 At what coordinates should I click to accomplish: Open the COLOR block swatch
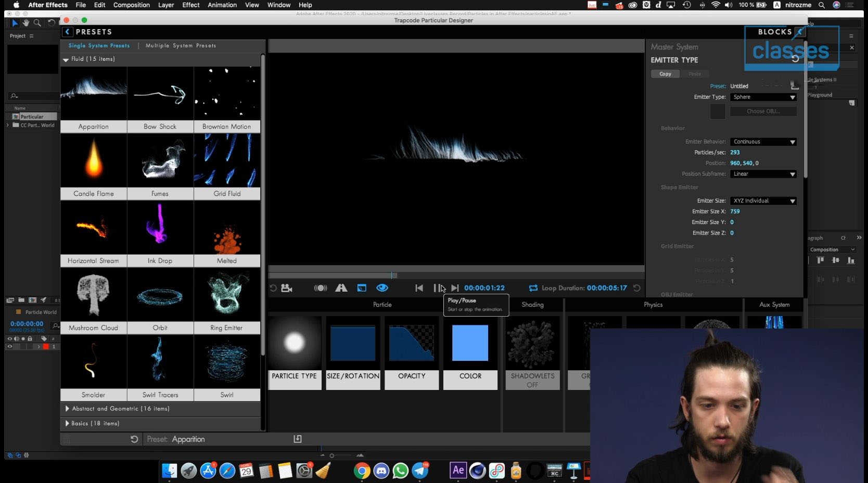(x=470, y=343)
